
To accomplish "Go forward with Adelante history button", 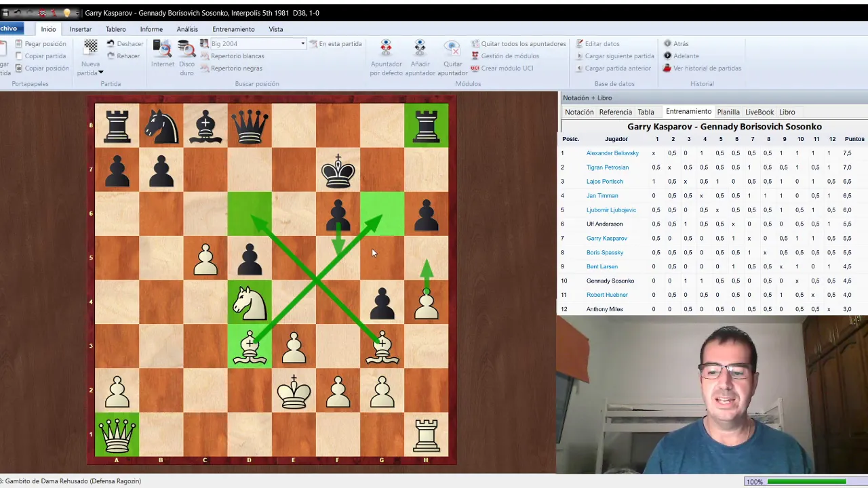I will pyautogui.click(x=681, y=56).
